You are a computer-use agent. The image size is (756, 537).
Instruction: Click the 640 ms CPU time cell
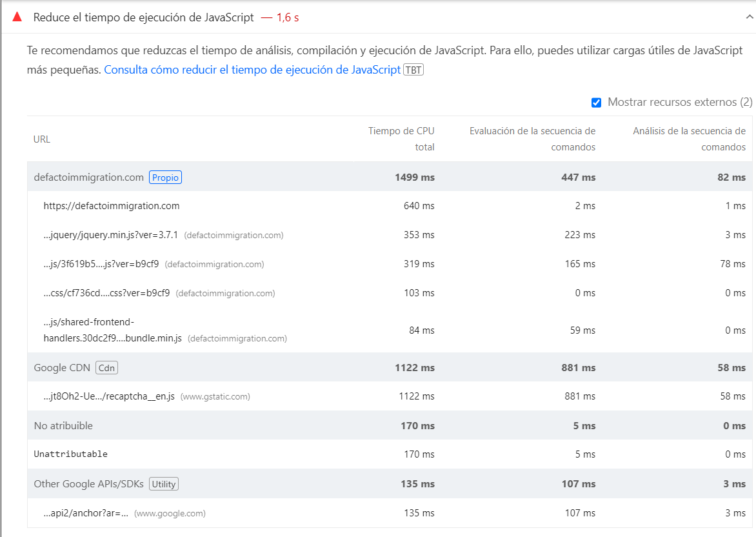point(419,206)
